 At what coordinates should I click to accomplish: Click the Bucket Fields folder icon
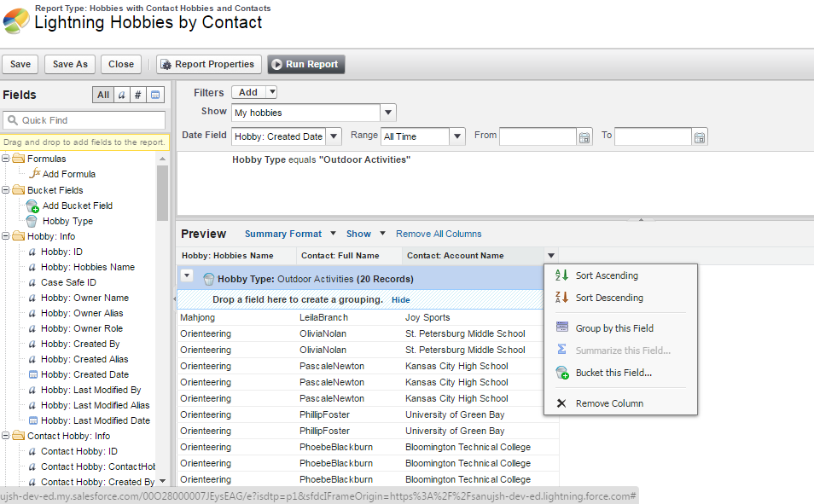19,190
